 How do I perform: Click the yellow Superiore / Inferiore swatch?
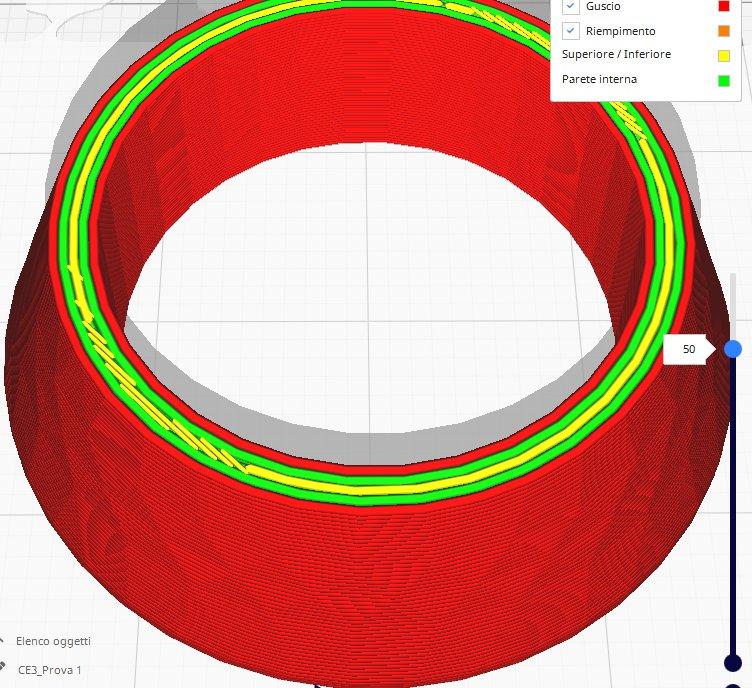(723, 56)
